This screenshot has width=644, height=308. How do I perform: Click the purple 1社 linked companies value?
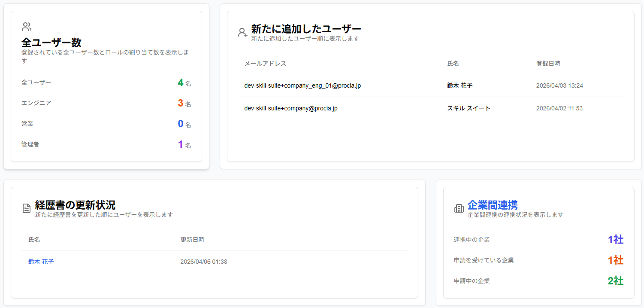(x=616, y=240)
